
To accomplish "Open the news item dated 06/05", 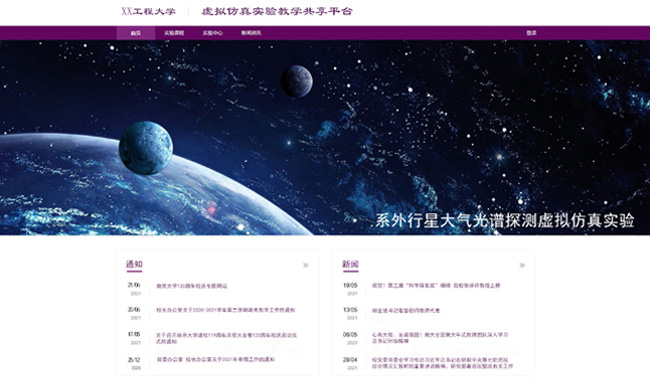I will (440, 338).
